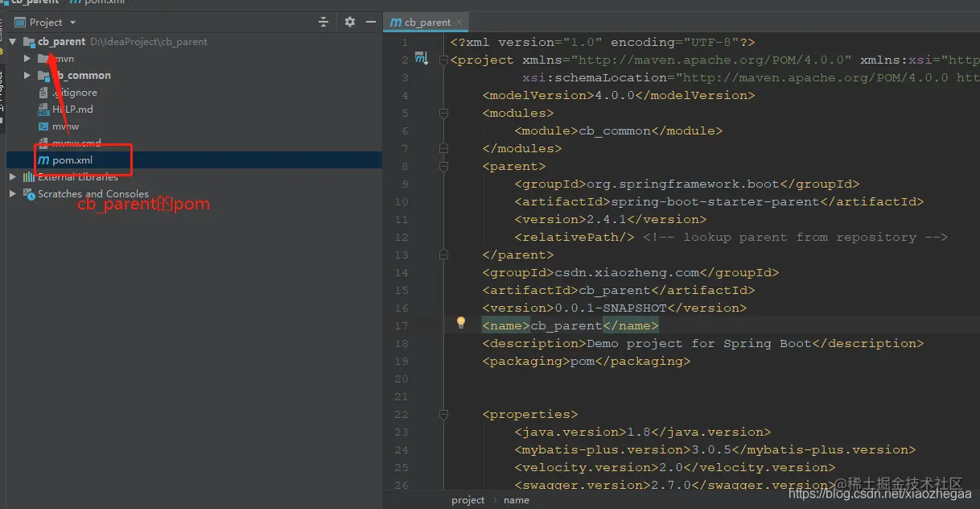Click the lightbulb intention icon on line 17
Screen dimensions: 980x509
[461, 322]
